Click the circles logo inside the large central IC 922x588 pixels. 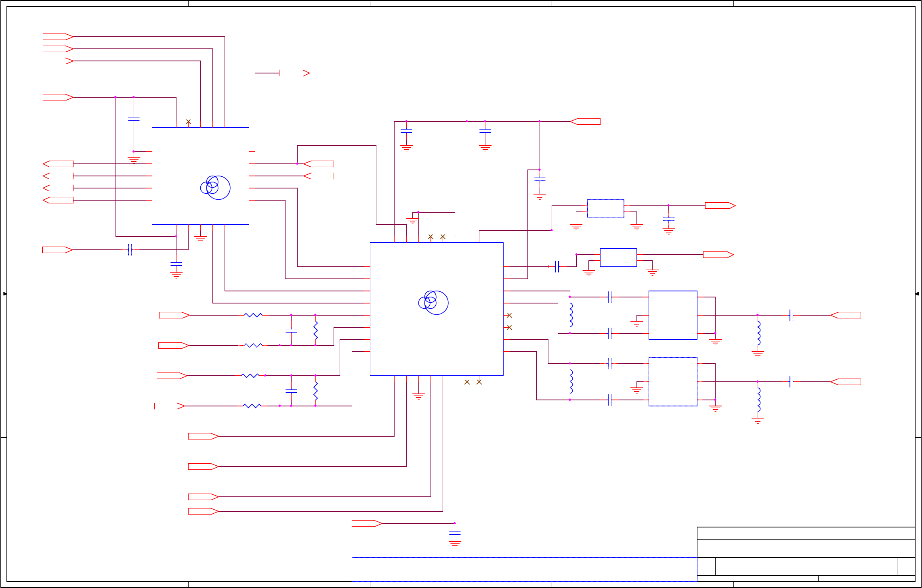pyautogui.click(x=433, y=303)
